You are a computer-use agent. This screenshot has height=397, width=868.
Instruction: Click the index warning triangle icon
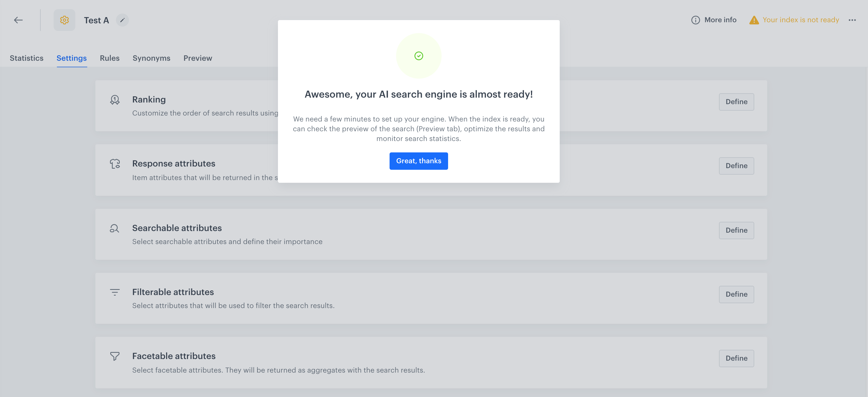pyautogui.click(x=754, y=20)
